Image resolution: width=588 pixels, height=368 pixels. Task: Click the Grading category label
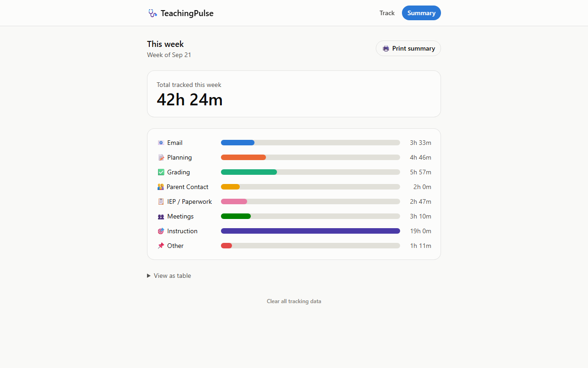coord(179,172)
